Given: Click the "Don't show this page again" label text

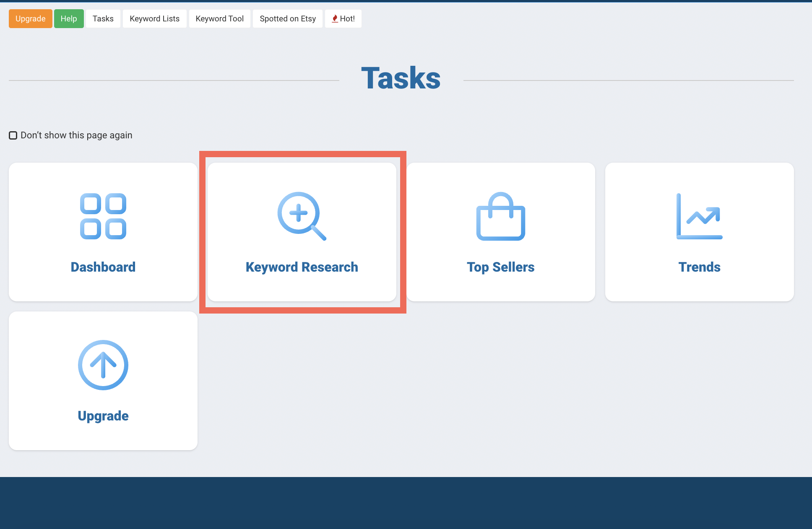Looking at the screenshot, I should point(76,135).
